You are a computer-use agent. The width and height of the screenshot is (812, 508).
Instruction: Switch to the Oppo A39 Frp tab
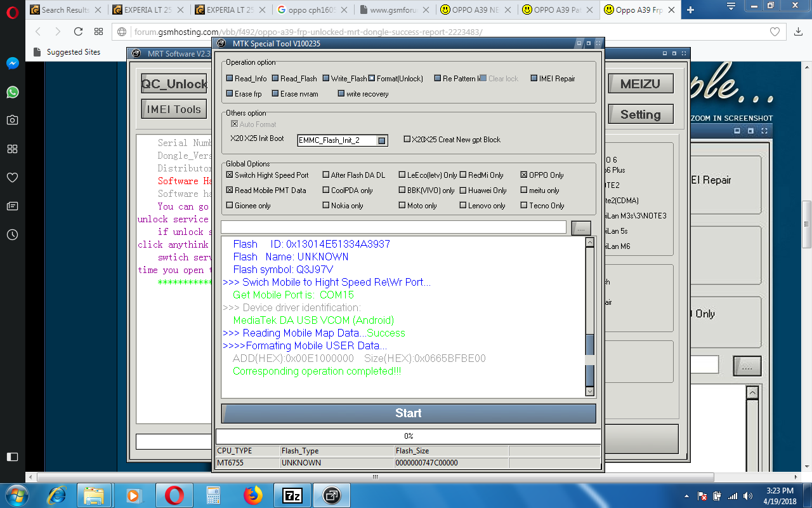(x=639, y=10)
